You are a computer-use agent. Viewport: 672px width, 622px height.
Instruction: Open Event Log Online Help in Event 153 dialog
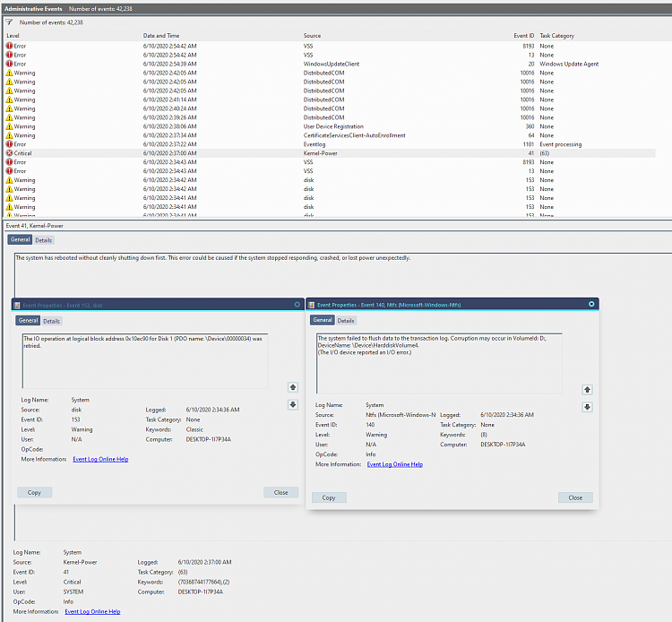(x=100, y=459)
